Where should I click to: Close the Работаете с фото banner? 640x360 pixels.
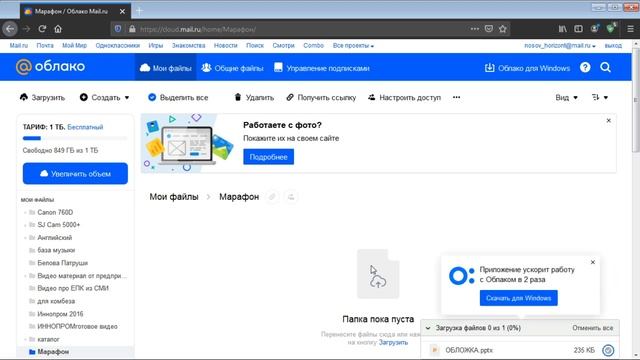point(609,120)
